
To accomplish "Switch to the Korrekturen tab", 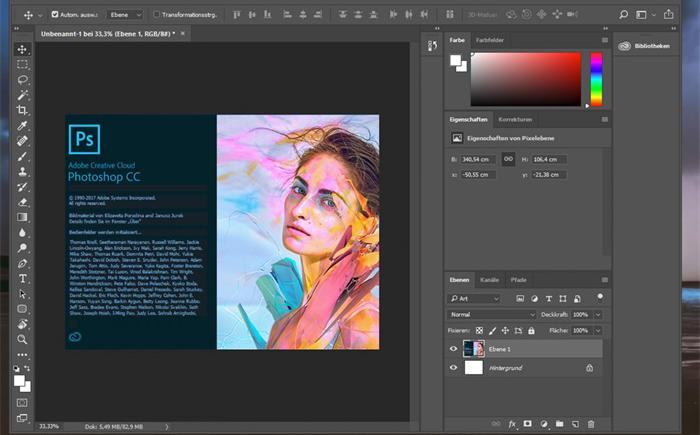I will click(515, 120).
